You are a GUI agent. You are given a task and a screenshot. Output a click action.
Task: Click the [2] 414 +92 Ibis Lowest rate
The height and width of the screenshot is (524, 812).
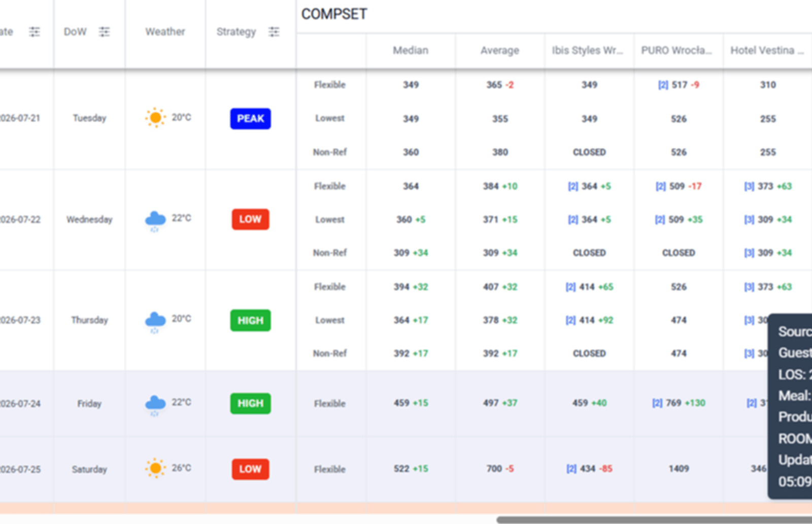(589, 320)
